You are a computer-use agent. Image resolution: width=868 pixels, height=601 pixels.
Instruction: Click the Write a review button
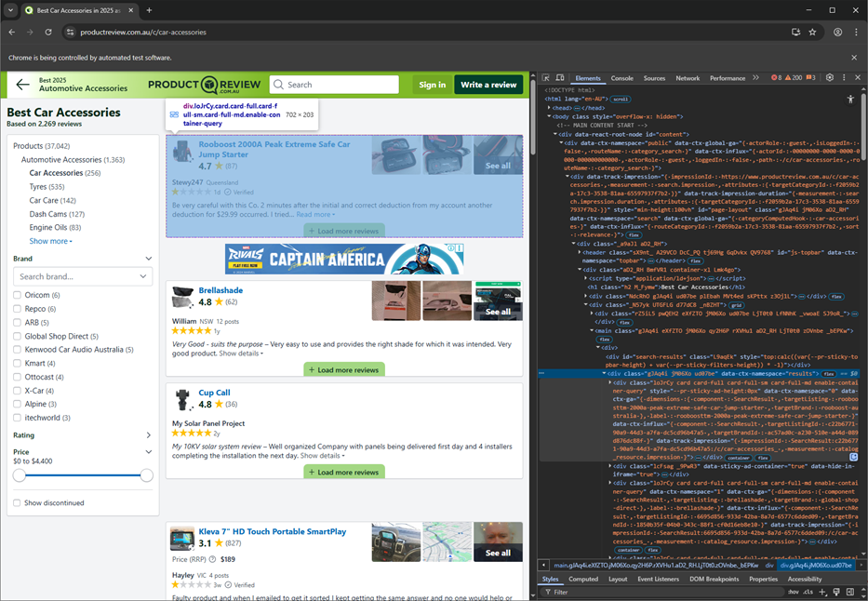(488, 85)
